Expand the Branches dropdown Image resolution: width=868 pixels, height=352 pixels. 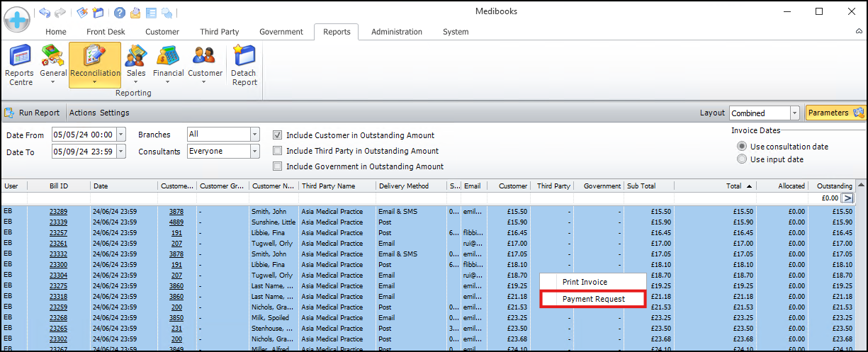tap(255, 134)
